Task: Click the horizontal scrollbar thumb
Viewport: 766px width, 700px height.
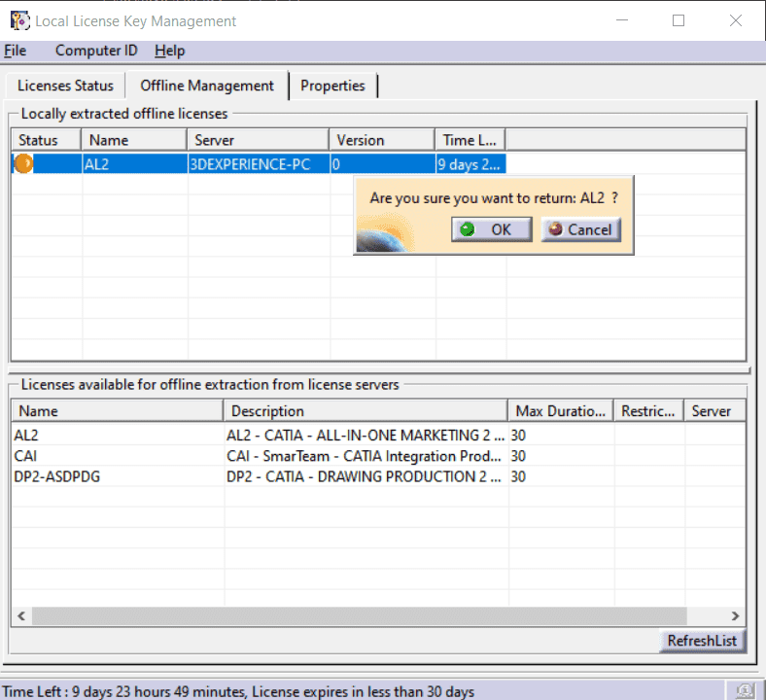Action: (359, 616)
